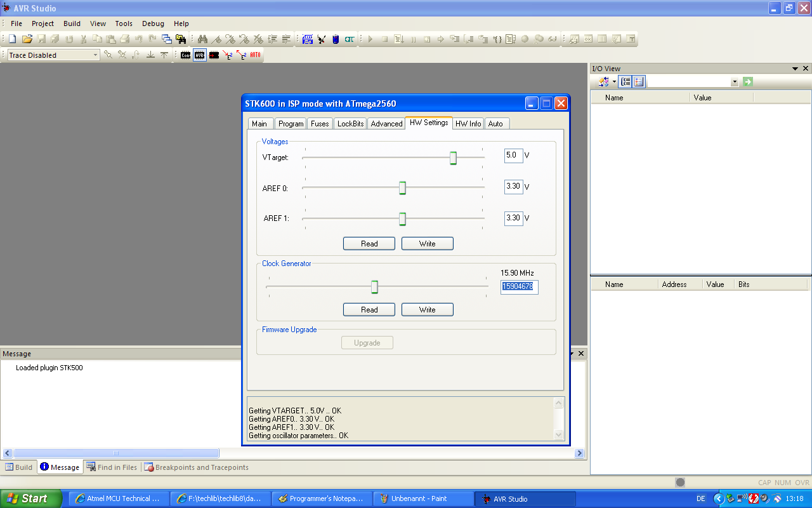
Task: Click Write in the Voltages group
Action: pos(428,244)
